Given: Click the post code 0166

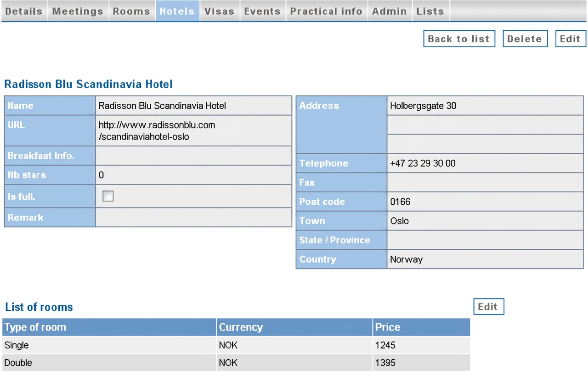Looking at the screenshot, I should tap(400, 202).
